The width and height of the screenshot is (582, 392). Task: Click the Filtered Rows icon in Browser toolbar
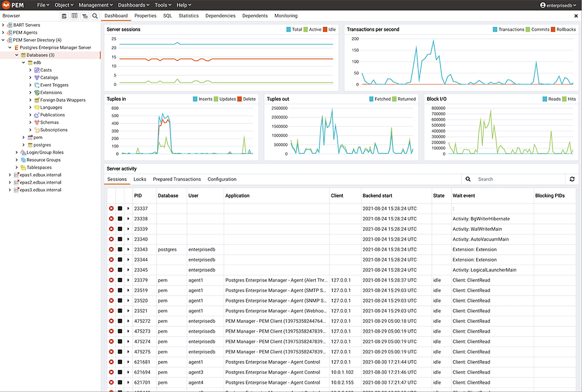(85, 16)
